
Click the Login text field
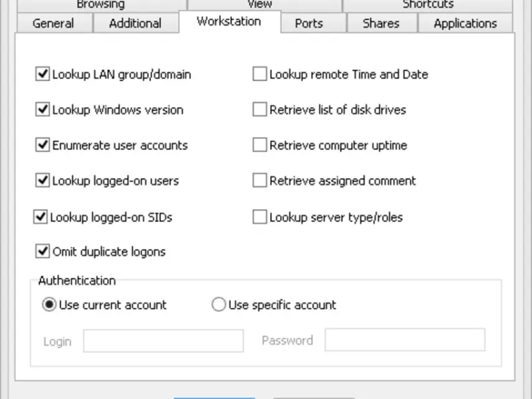tap(163, 340)
